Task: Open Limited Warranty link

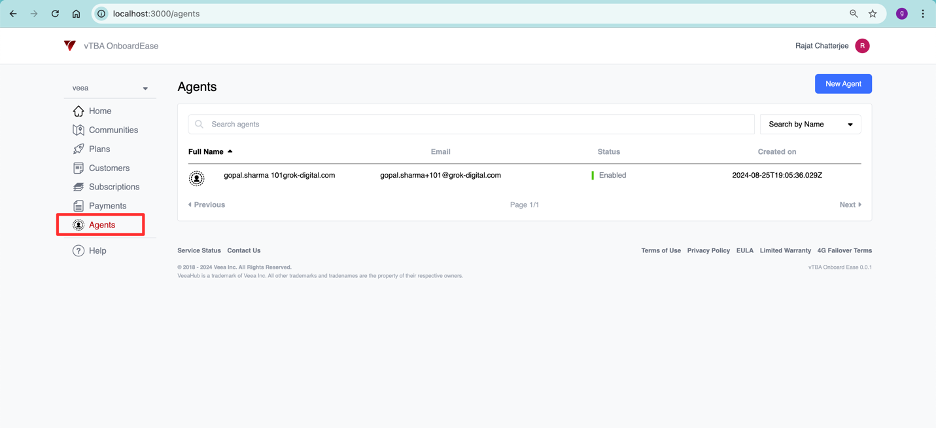Action: [786, 251]
